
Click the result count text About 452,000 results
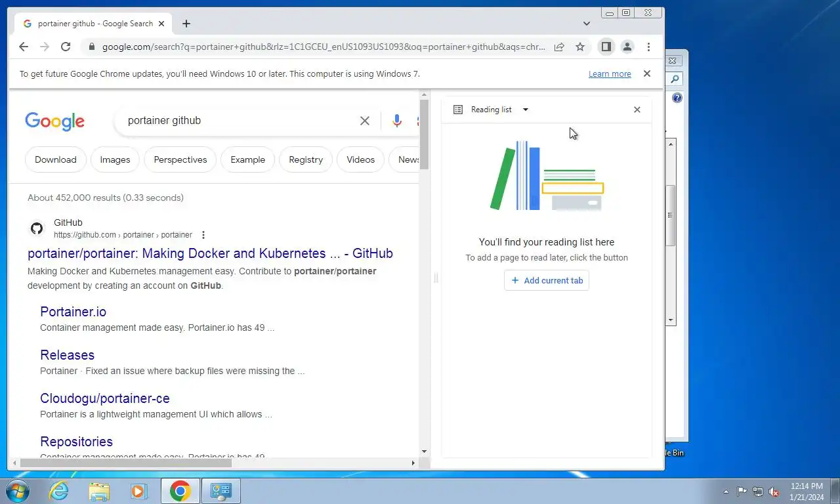click(x=106, y=198)
